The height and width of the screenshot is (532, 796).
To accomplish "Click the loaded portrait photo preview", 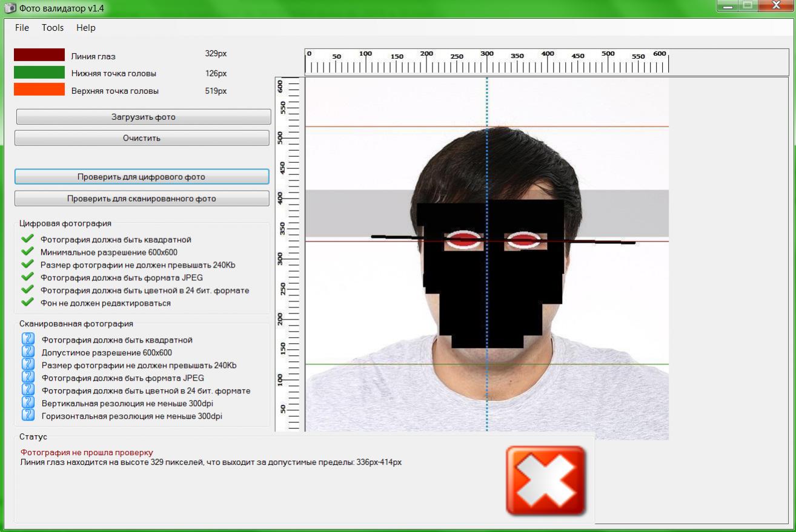I will point(487,258).
